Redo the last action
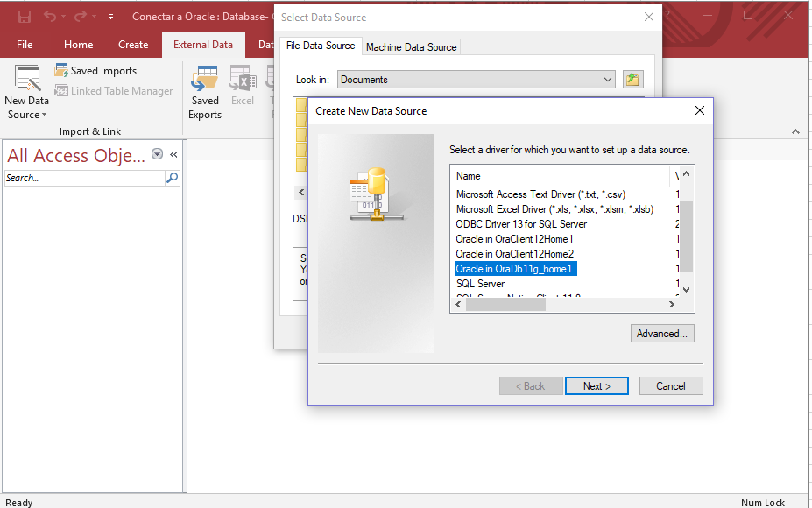The width and height of the screenshot is (812, 508). click(81, 17)
